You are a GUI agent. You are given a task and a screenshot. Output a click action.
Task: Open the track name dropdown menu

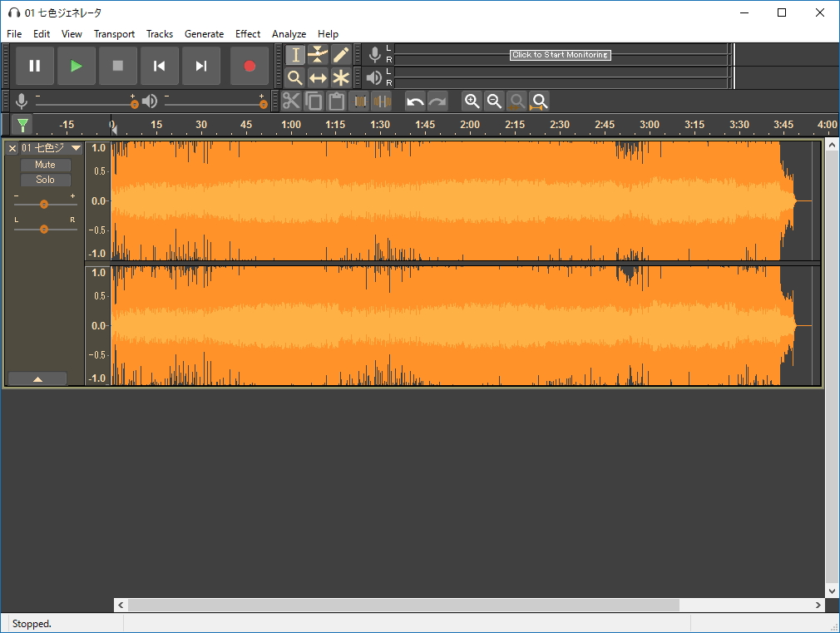pyautogui.click(x=76, y=148)
